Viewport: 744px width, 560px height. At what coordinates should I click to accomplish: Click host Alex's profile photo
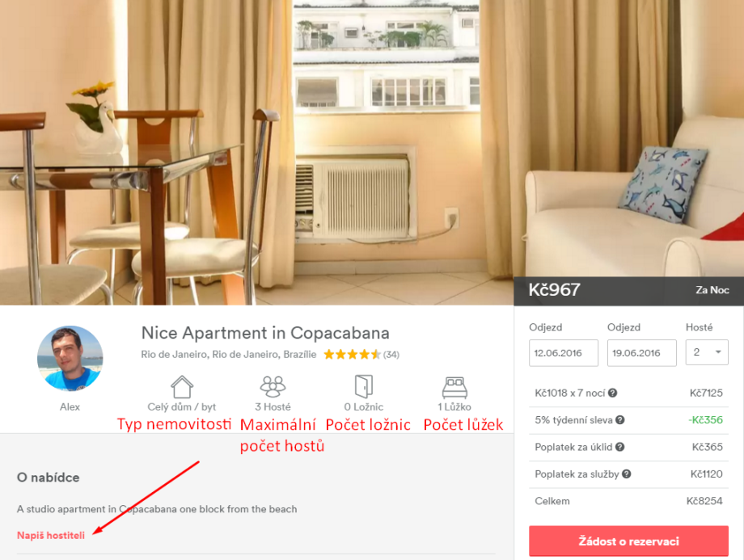pyautogui.click(x=70, y=359)
